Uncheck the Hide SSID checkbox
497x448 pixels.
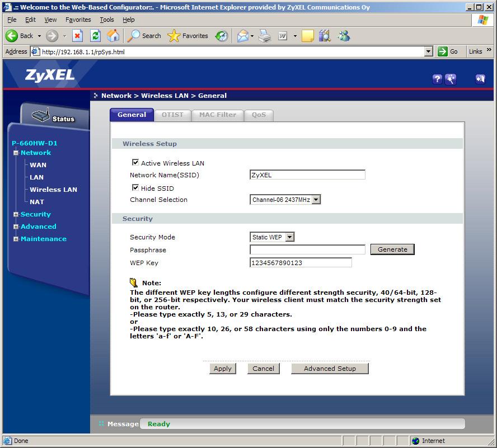(135, 187)
